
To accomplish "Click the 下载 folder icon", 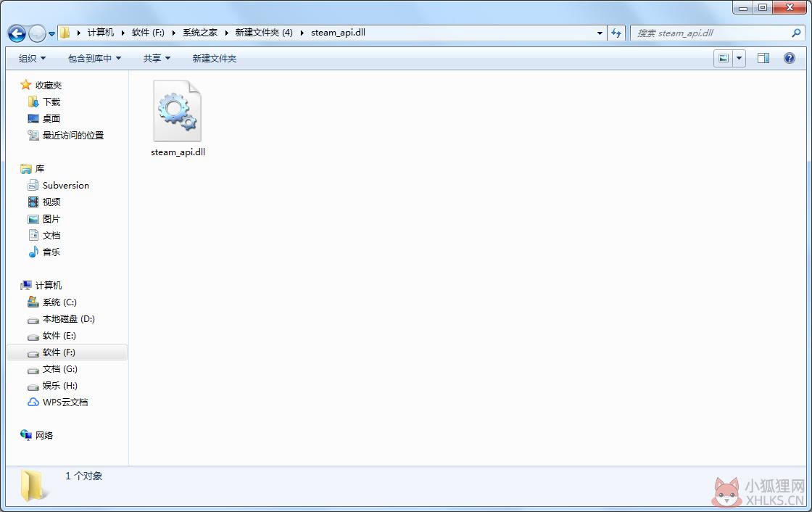I will click(33, 102).
